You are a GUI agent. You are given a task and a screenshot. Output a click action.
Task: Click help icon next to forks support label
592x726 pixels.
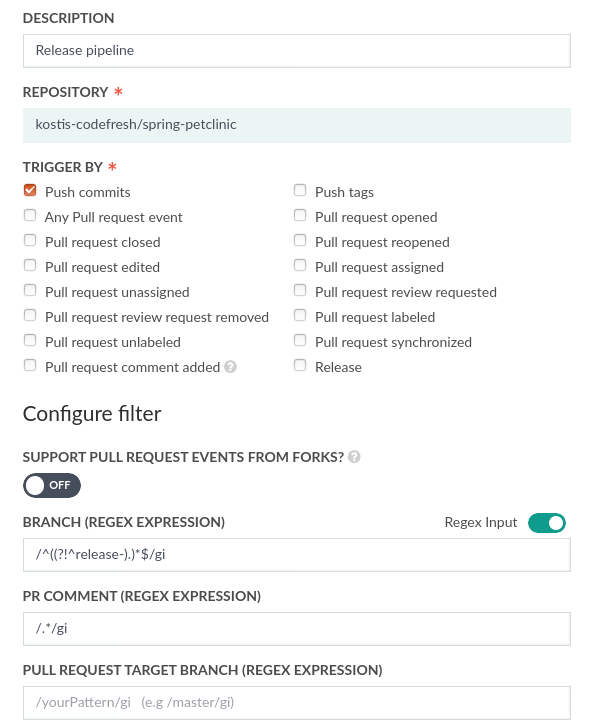click(x=354, y=457)
